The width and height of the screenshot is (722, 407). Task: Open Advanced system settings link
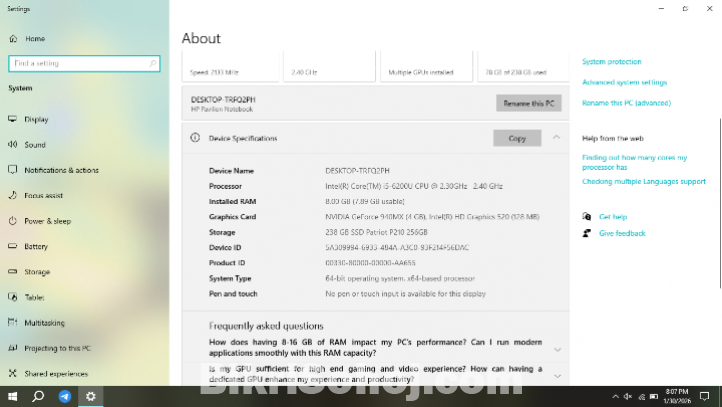coord(624,82)
